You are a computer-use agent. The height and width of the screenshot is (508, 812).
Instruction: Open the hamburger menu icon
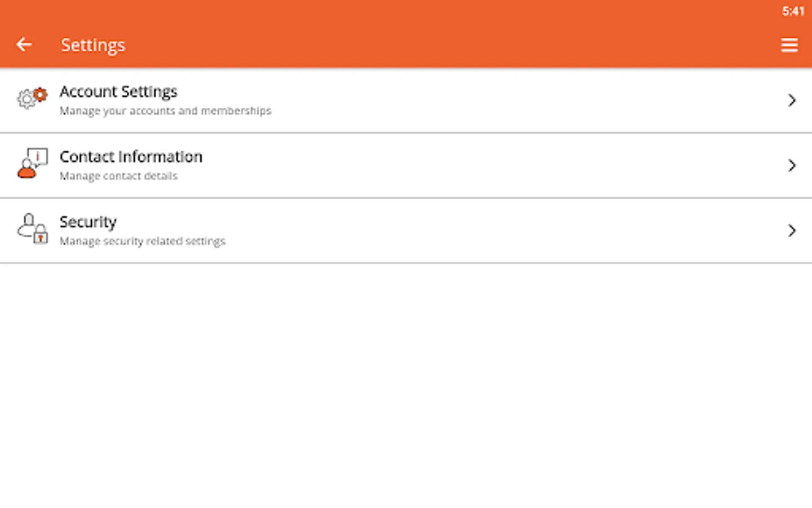click(789, 45)
